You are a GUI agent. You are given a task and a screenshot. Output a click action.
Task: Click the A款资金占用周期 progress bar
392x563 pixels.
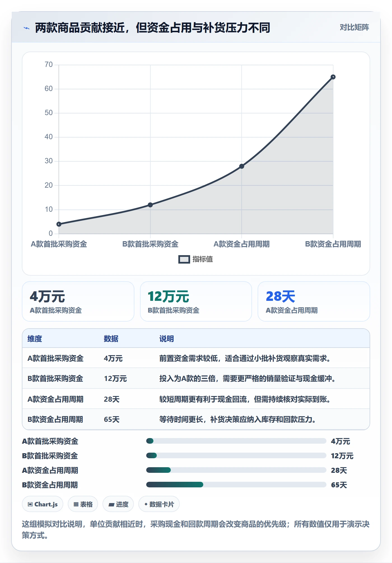click(x=236, y=470)
